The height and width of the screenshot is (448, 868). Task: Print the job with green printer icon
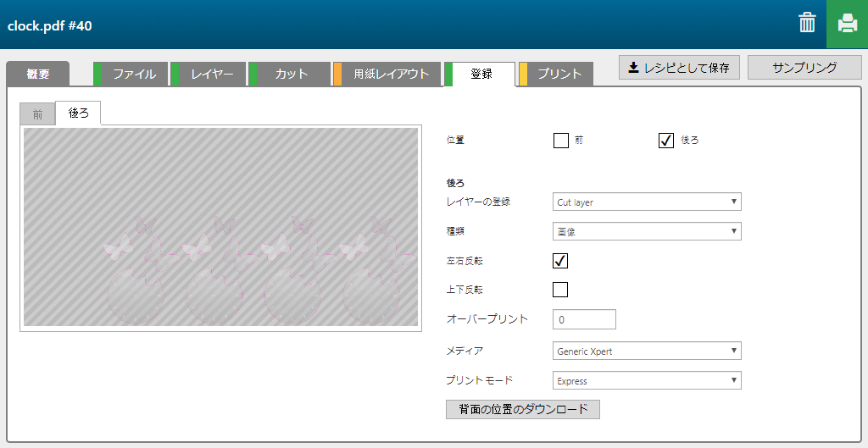(x=847, y=24)
